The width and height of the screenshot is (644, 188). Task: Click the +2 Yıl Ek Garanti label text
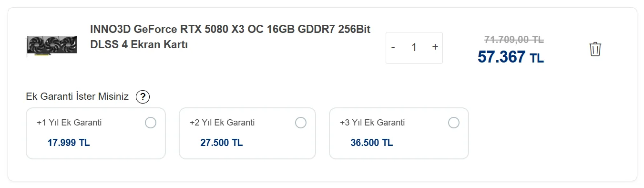[x=222, y=123]
